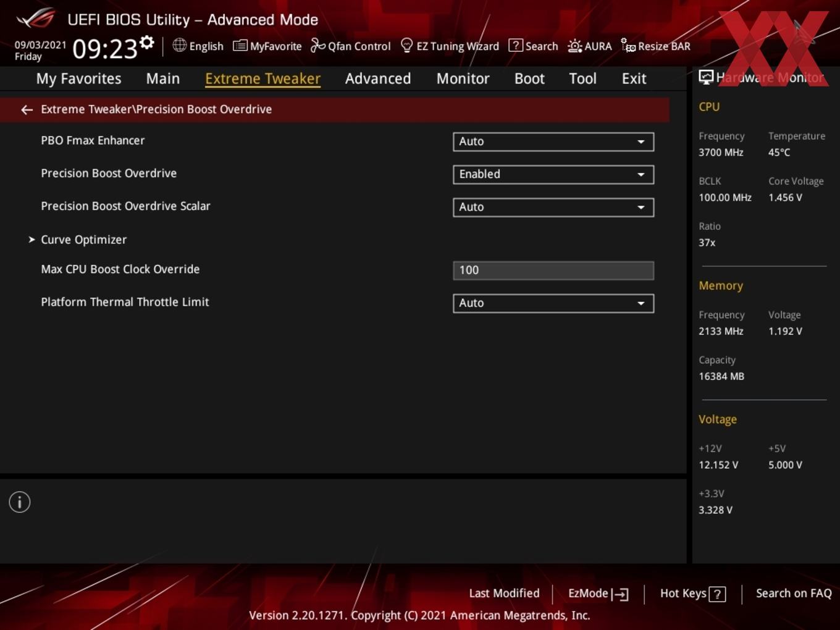This screenshot has width=840, height=630.
Task: Click the Qfan Control text label
Action: point(359,46)
